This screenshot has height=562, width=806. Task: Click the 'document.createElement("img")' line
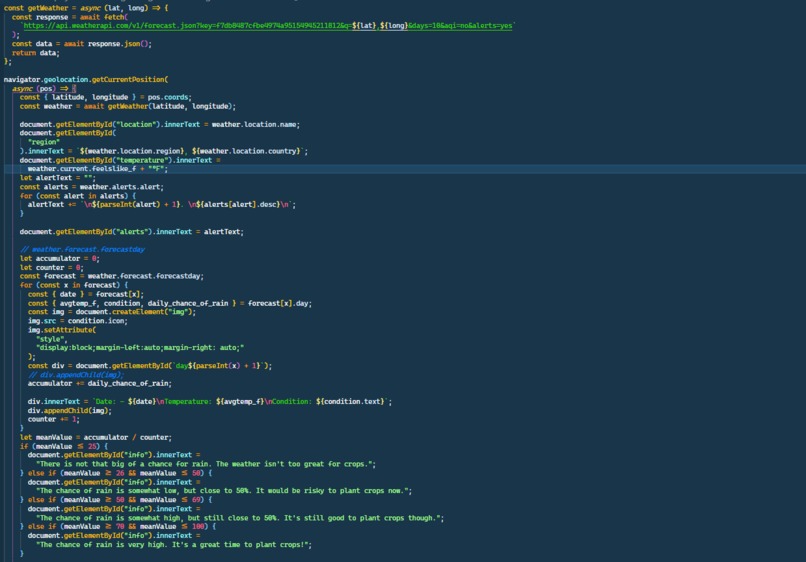click(x=112, y=312)
